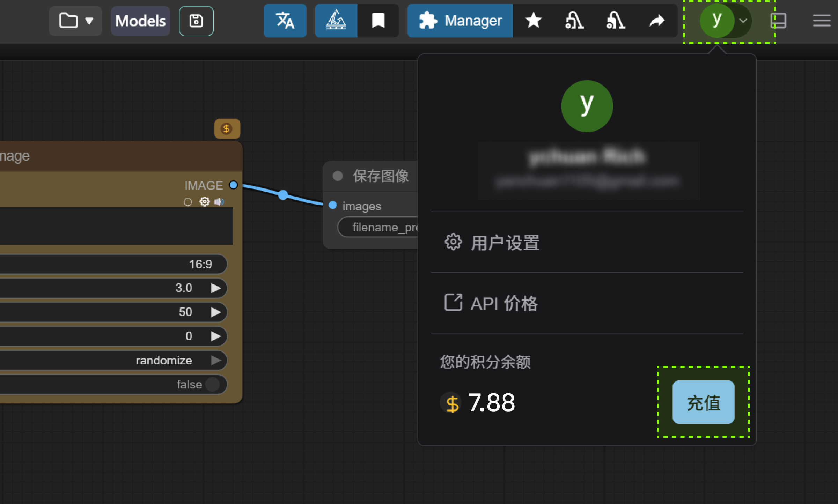Mute the node via its speaker icon
The width and height of the screenshot is (838, 504).
coord(220,201)
